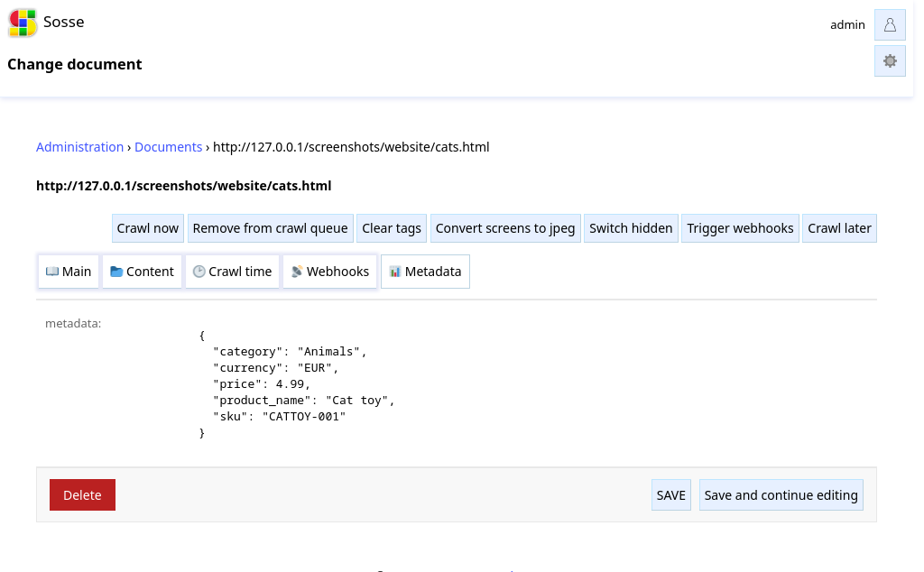Click Remove from crawl queue
The width and height of the screenshot is (924, 572).
click(271, 228)
